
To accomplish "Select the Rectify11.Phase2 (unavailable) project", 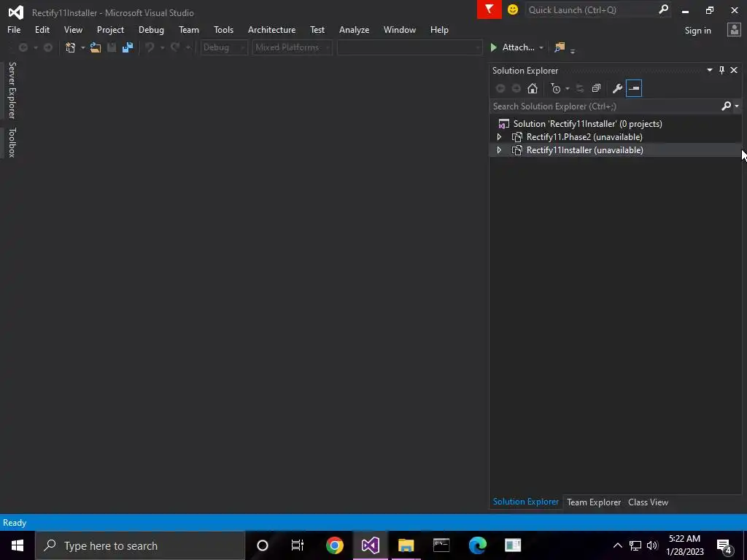I will click(x=584, y=137).
